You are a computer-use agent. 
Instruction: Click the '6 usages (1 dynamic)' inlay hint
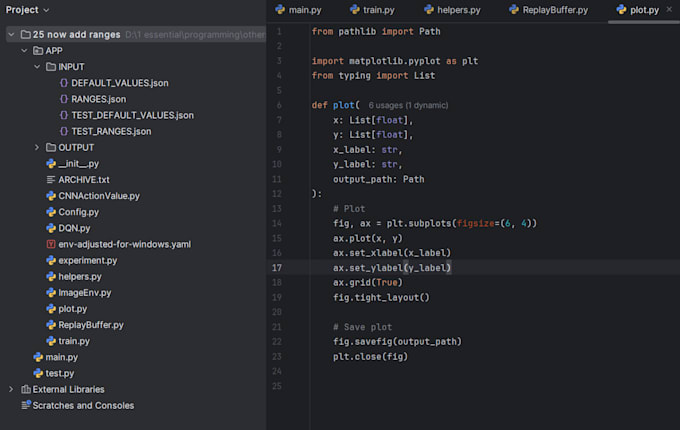pyautogui.click(x=408, y=105)
